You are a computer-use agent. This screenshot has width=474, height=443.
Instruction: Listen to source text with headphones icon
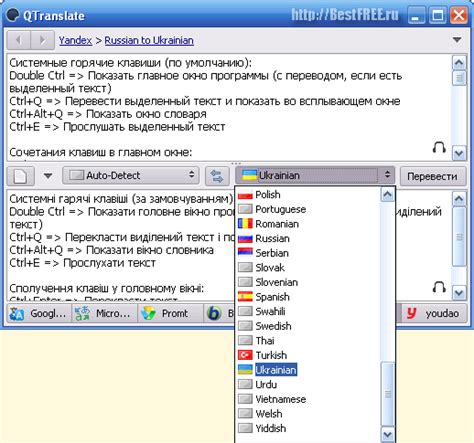click(439, 147)
